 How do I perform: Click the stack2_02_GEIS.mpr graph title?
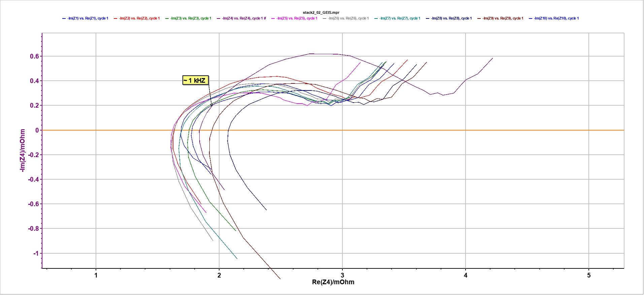pos(321,12)
